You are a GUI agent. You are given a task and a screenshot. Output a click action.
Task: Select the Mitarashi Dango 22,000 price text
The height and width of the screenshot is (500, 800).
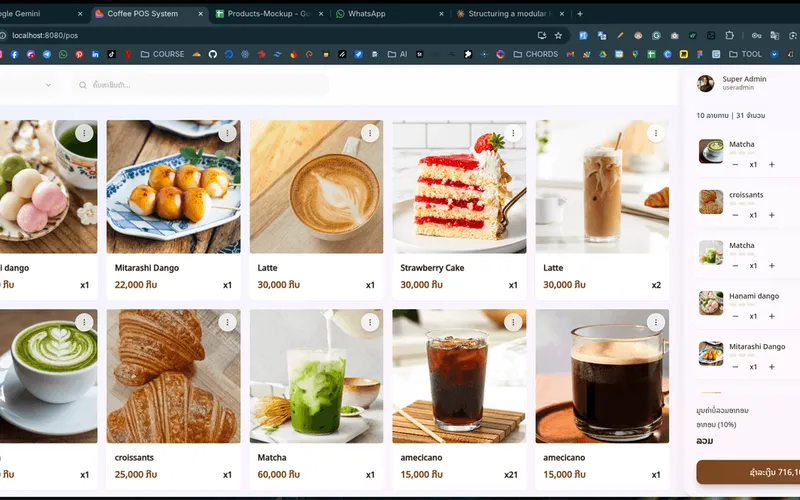coord(136,285)
